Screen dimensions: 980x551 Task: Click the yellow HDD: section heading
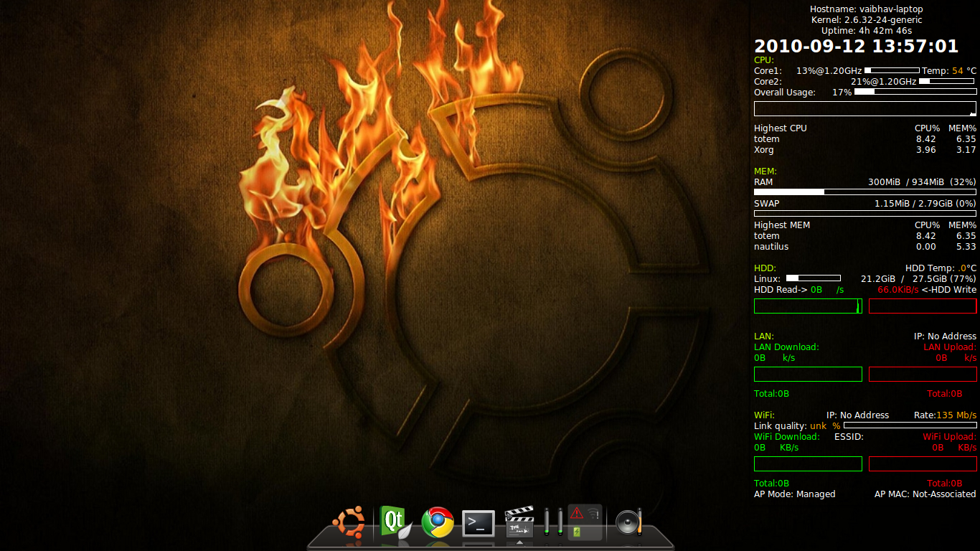765,268
